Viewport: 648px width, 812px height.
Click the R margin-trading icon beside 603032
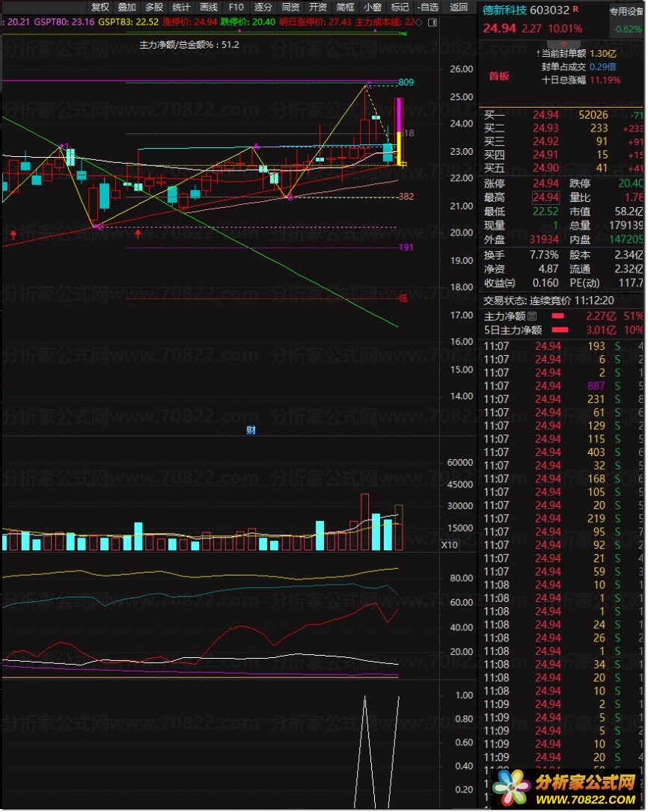point(576,9)
